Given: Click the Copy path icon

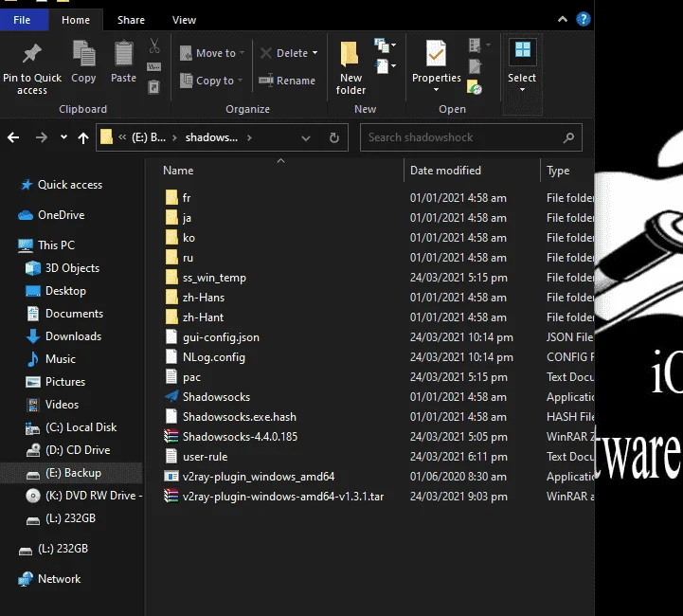Looking at the screenshot, I should pos(154,66).
